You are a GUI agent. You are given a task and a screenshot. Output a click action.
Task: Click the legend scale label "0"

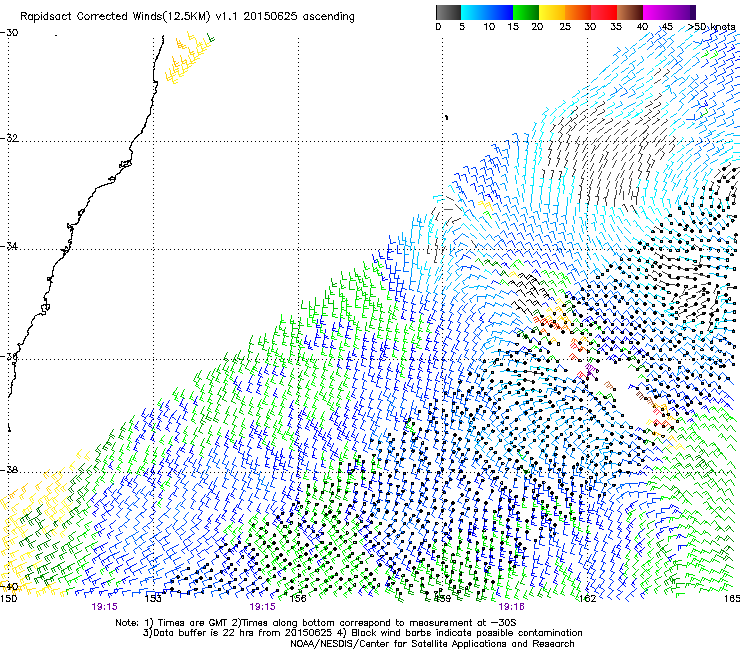coord(438,27)
